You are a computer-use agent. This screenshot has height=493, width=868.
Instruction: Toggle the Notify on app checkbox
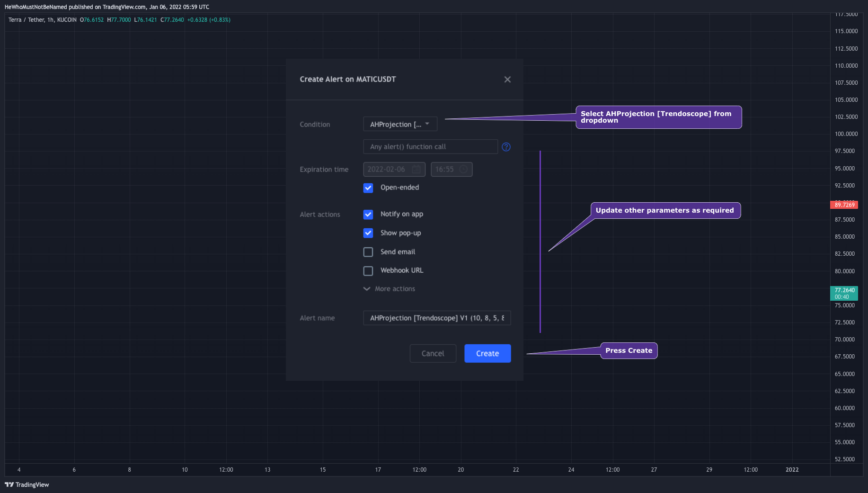point(368,215)
